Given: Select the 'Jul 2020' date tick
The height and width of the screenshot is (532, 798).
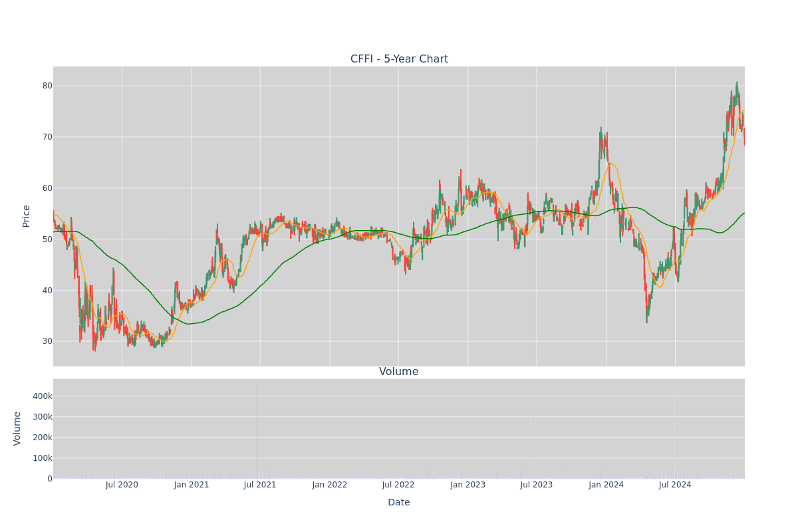Looking at the screenshot, I should [122, 485].
